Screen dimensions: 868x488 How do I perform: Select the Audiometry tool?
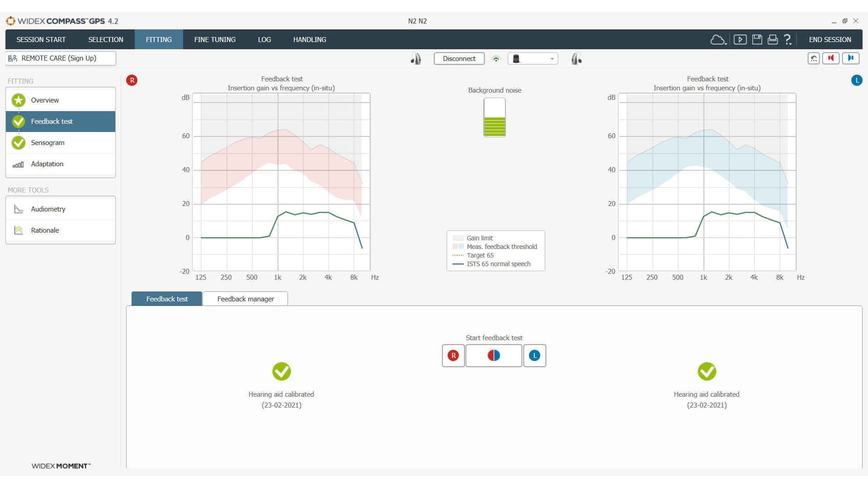48,209
